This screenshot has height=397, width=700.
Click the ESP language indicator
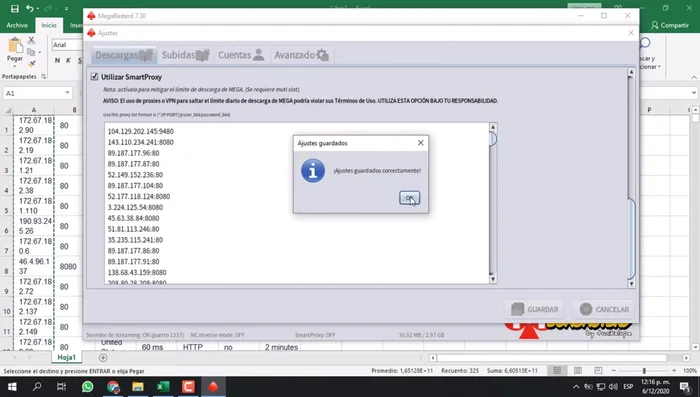click(x=628, y=387)
